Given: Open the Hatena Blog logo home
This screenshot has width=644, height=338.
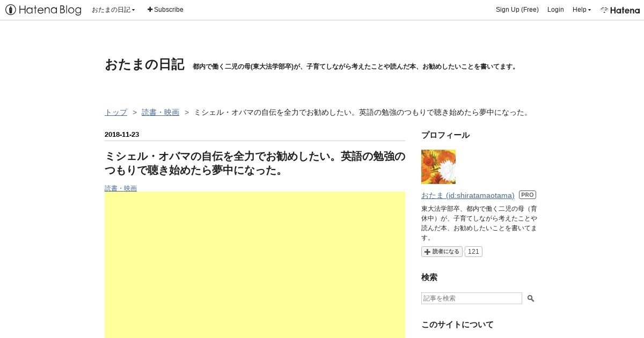Looking at the screenshot, I should coord(43,10).
